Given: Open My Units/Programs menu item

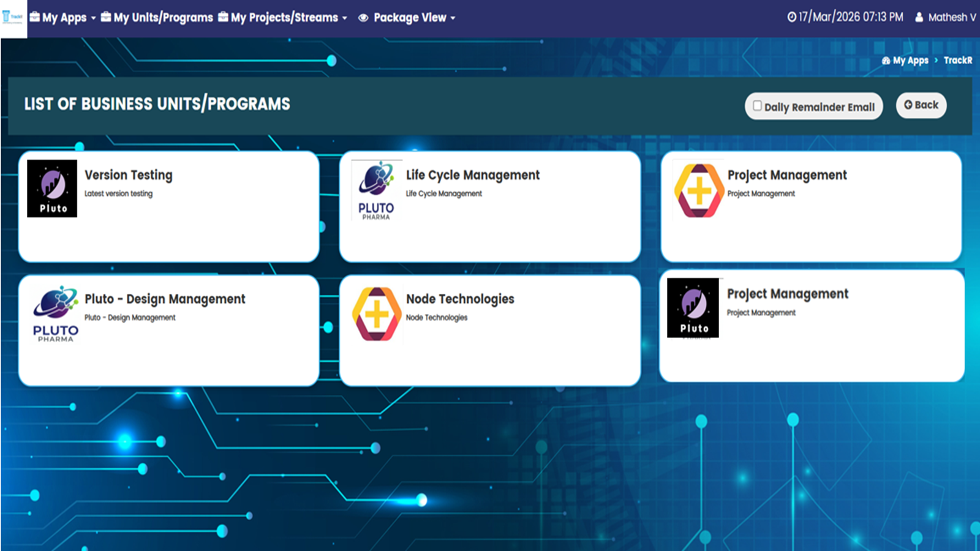Looking at the screenshot, I should point(157,18).
